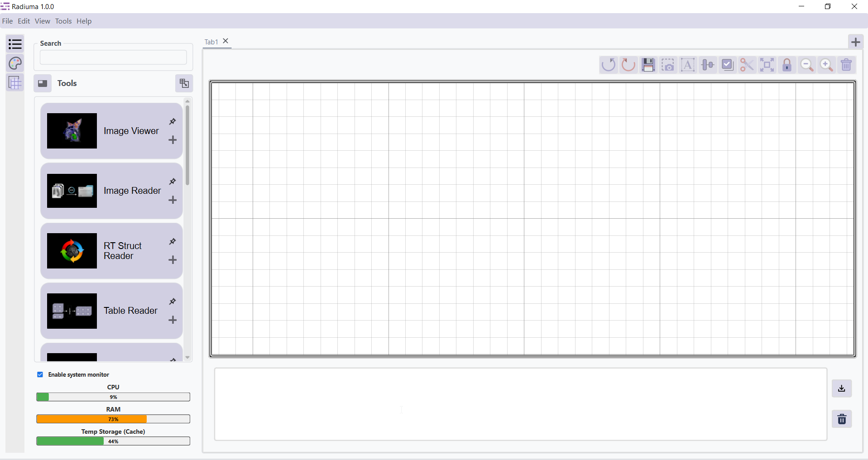Fit the workflow to screen
The height and width of the screenshot is (460, 868).
coord(767,65)
